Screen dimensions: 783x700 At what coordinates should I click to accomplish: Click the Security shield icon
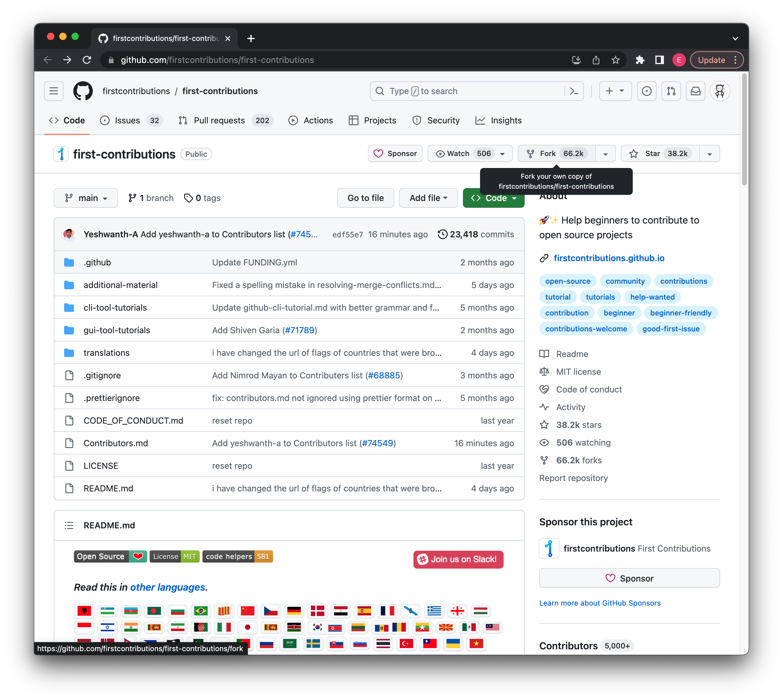(x=417, y=121)
